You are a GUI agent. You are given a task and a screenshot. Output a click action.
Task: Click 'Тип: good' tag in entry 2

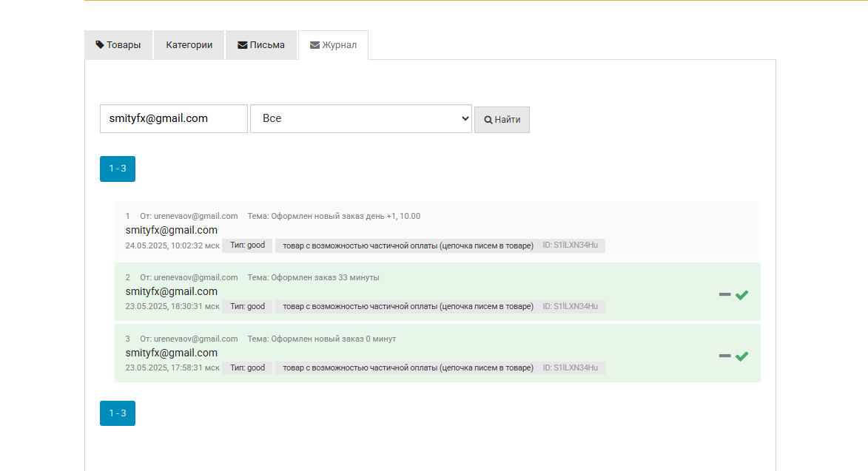coord(247,307)
